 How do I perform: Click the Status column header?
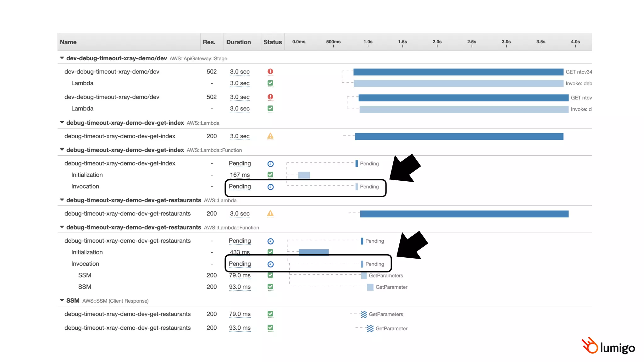click(272, 42)
